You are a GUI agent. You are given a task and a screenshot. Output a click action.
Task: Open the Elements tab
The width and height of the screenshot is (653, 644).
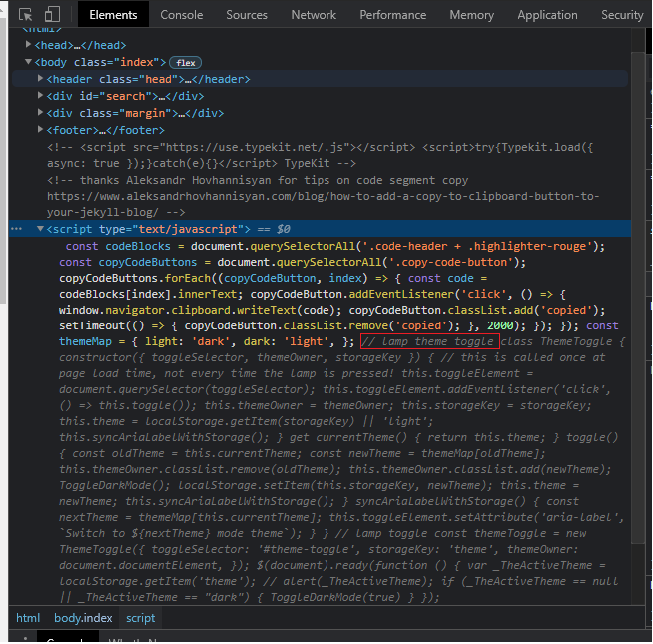[113, 15]
